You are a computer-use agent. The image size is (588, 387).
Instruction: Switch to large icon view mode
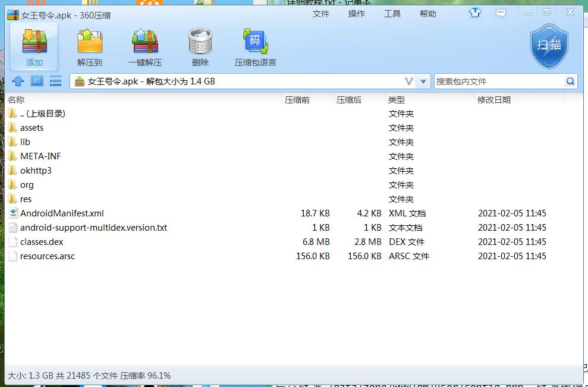37,81
